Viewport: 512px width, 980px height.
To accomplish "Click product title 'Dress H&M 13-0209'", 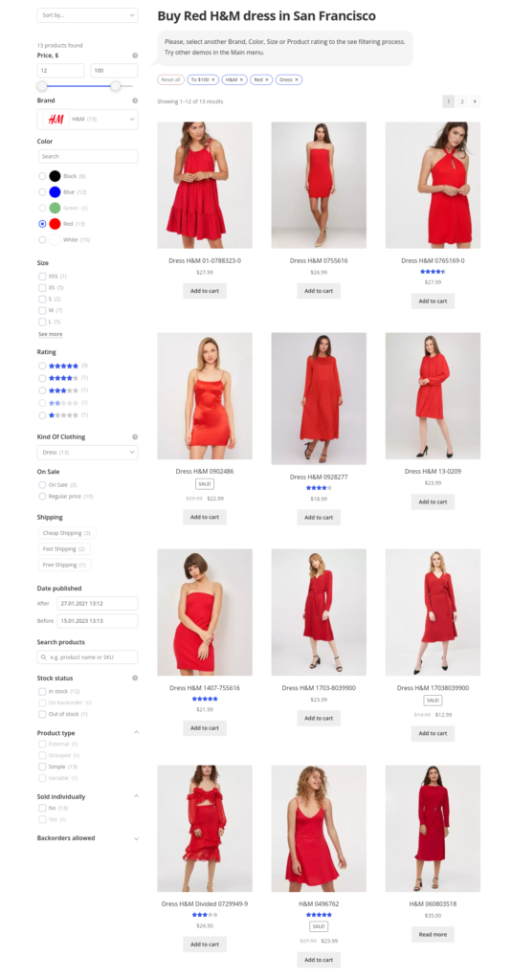I will point(433,471).
